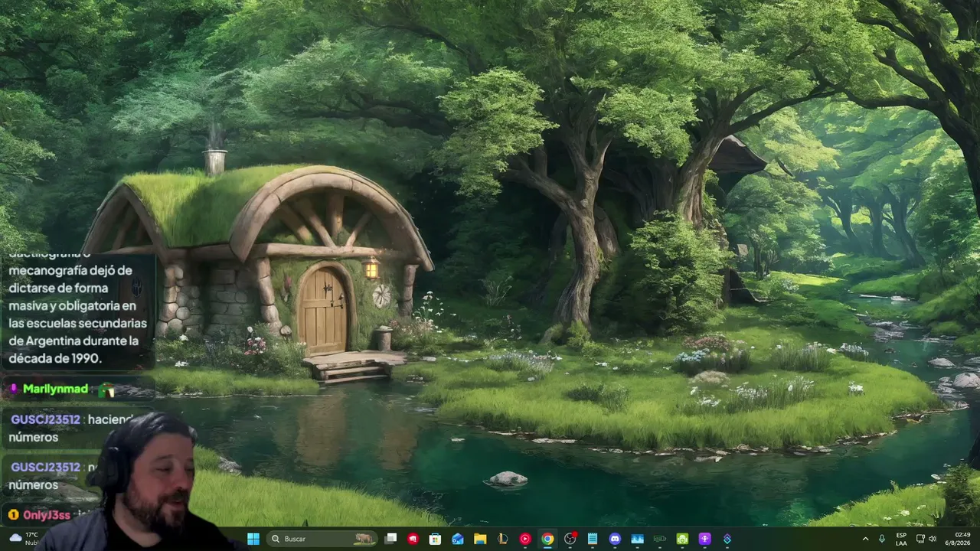Open the weather widget showing 17°C
The height and width of the screenshot is (551, 980).
click(x=23, y=539)
